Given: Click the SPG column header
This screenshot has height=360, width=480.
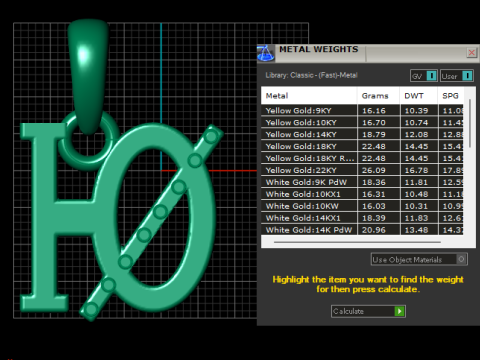Looking at the screenshot, I should 451,96.
